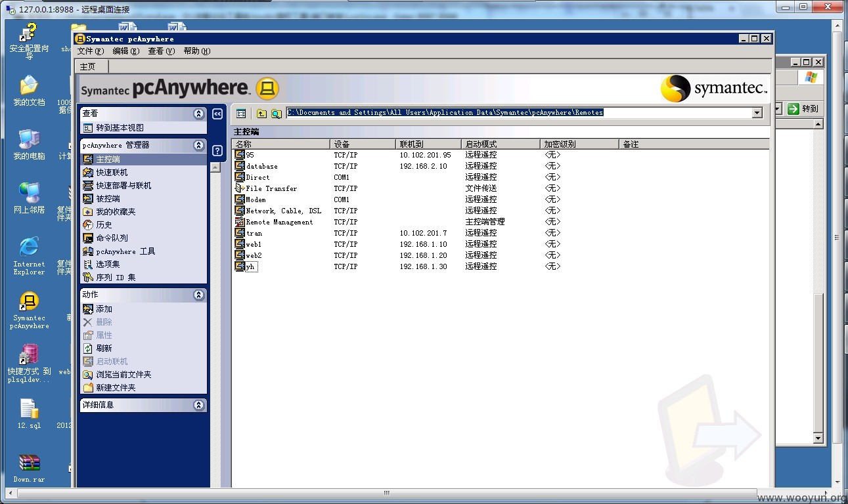
Task: Open 网上邻居 desktop icon
Action: click(29, 199)
